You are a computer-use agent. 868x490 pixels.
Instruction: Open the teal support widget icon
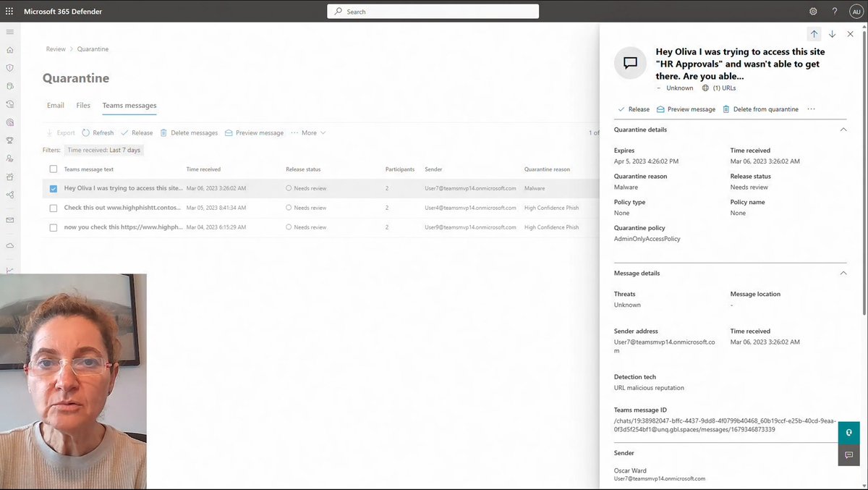pyautogui.click(x=849, y=433)
